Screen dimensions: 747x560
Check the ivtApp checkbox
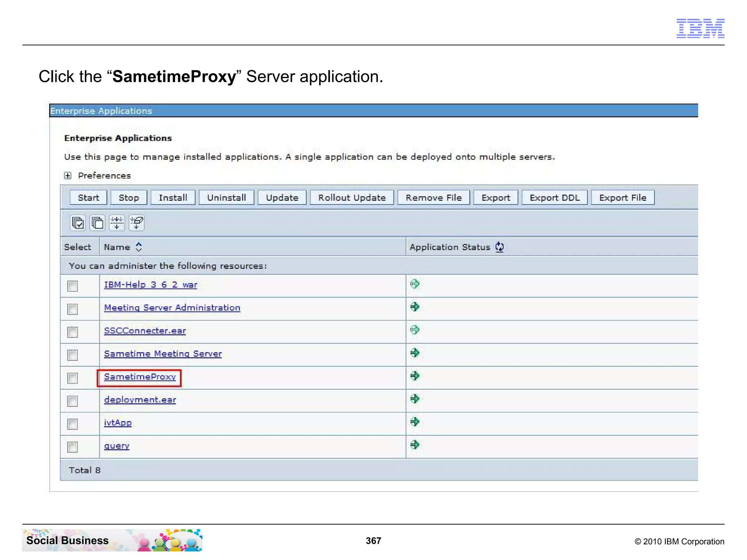click(x=73, y=424)
